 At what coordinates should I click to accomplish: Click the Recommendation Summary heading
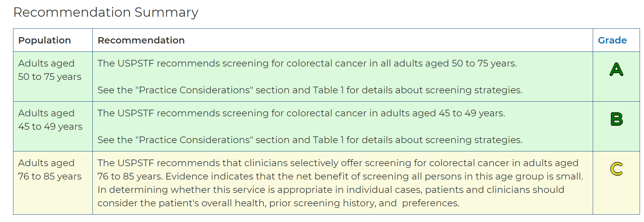click(x=106, y=12)
